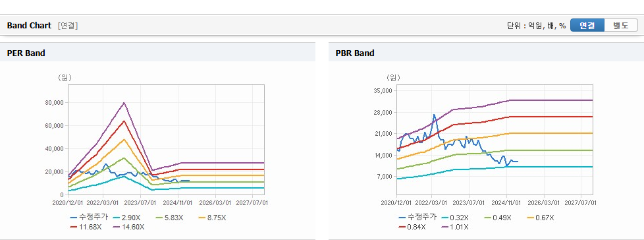
Task: Toggle the 11.68X legend entry
Action: click(86, 226)
